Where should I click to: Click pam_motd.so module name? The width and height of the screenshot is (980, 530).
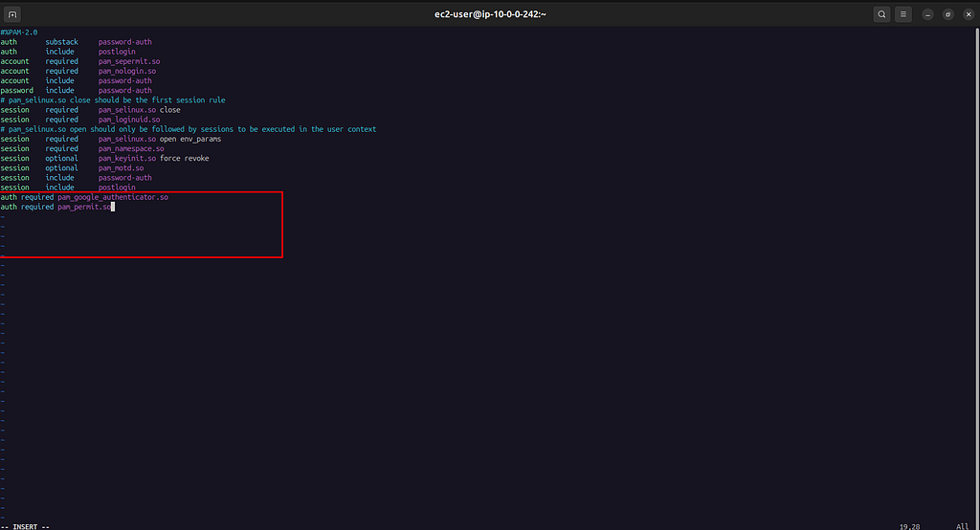point(121,168)
